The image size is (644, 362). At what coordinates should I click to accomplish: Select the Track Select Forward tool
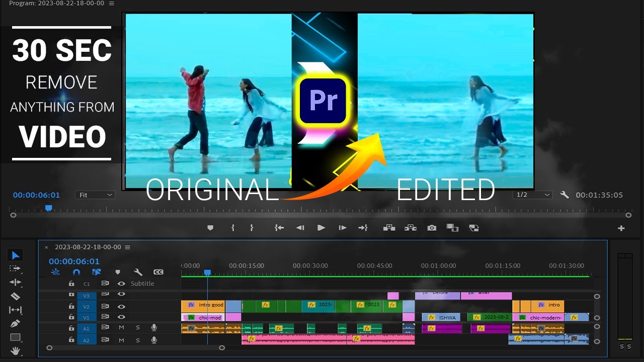pyautogui.click(x=15, y=269)
